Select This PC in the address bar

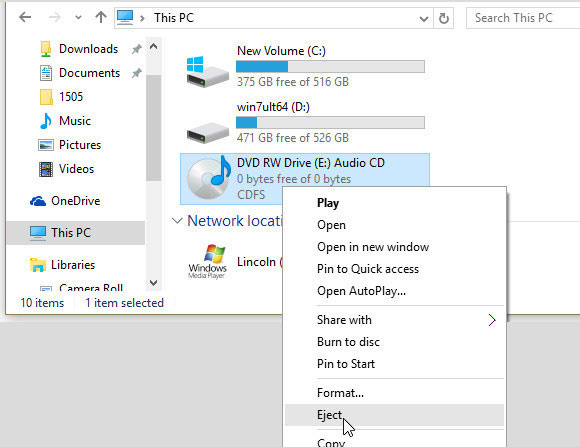coord(174,17)
